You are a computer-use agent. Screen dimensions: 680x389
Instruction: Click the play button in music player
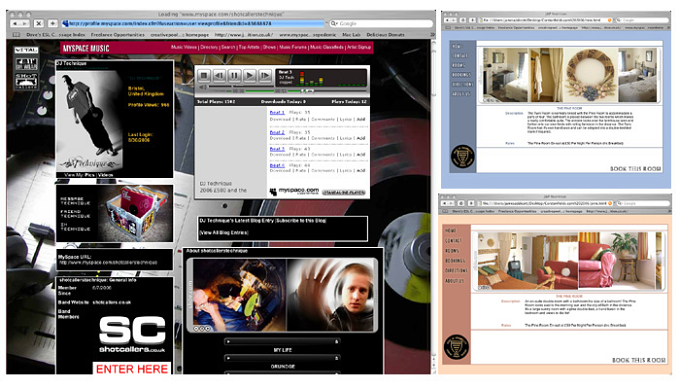[x=249, y=75]
